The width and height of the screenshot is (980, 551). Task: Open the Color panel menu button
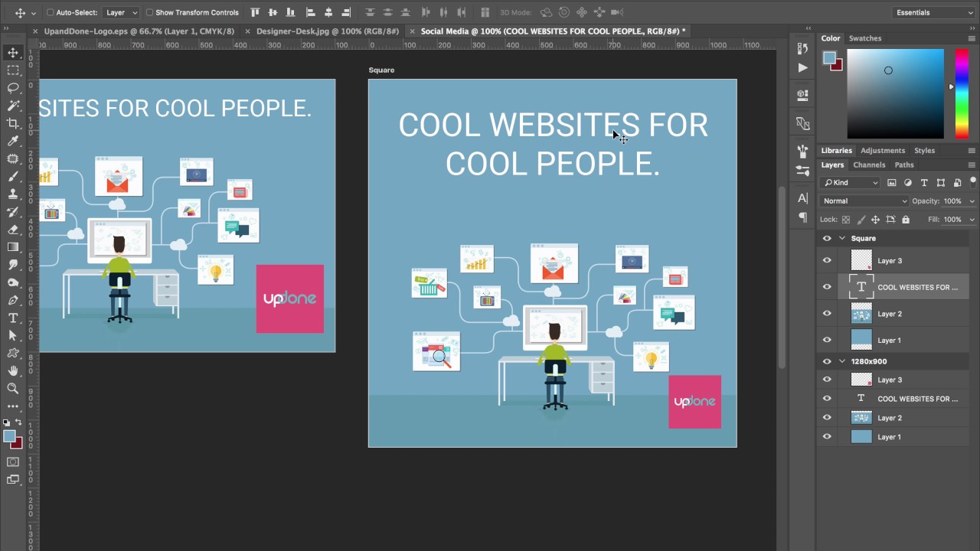(x=972, y=38)
